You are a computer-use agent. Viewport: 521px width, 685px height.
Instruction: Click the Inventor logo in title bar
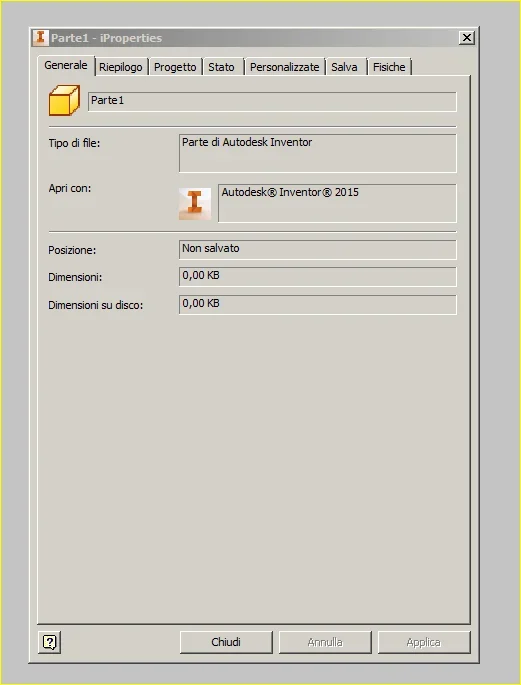click(40, 38)
